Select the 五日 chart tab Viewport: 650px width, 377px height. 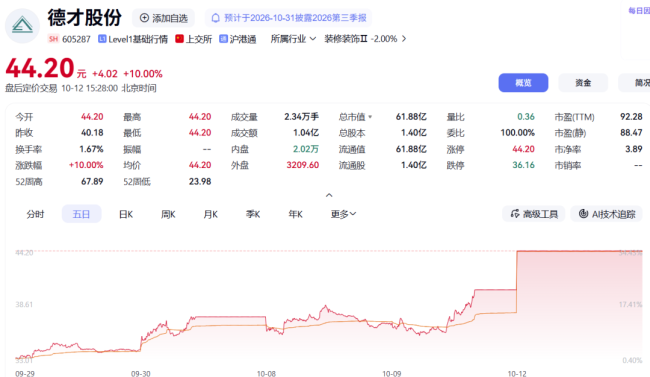pos(81,214)
